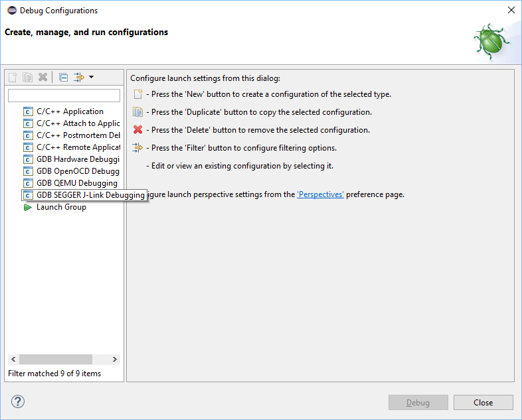Click the Close button
522x420 pixels.
tap(483, 403)
